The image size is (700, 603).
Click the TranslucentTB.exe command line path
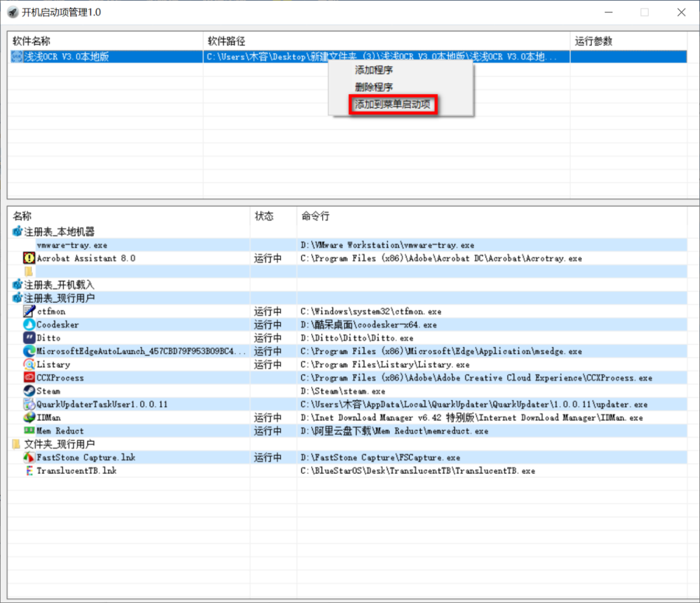point(418,471)
